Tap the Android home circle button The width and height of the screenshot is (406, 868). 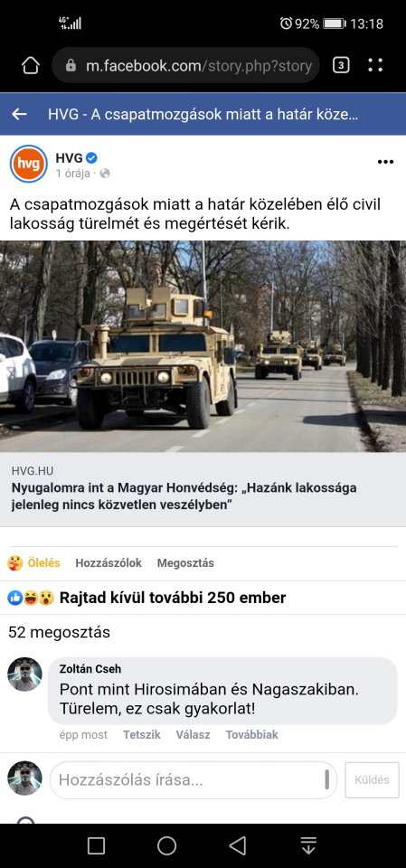[x=166, y=845]
